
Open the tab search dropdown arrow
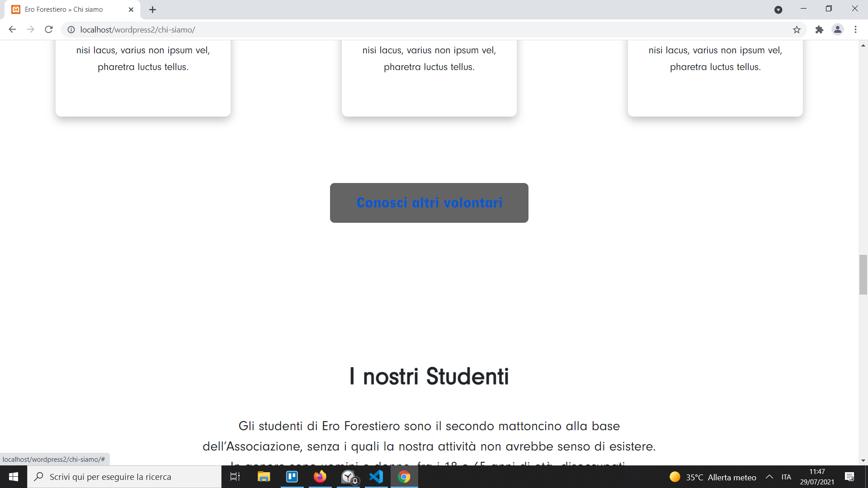(778, 9)
